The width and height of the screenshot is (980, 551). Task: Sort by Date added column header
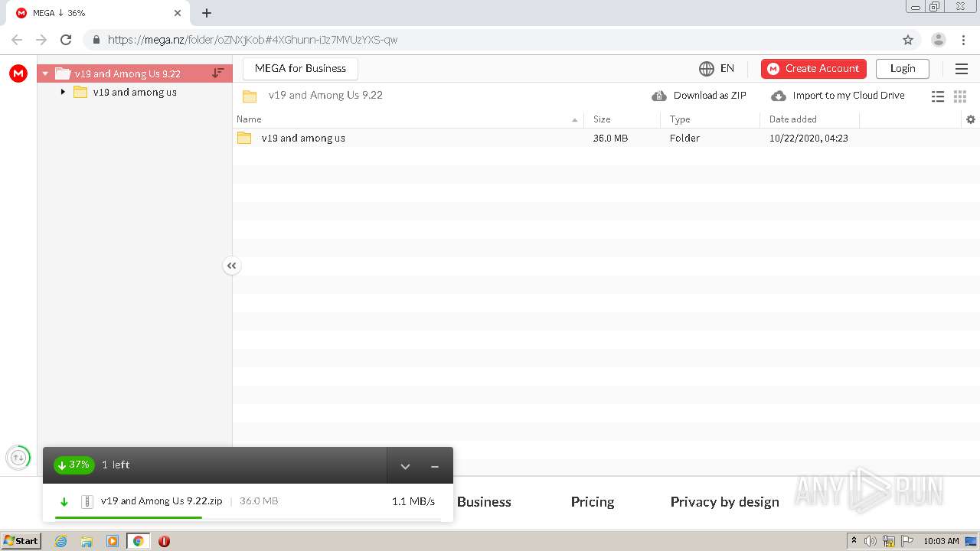pyautogui.click(x=809, y=119)
